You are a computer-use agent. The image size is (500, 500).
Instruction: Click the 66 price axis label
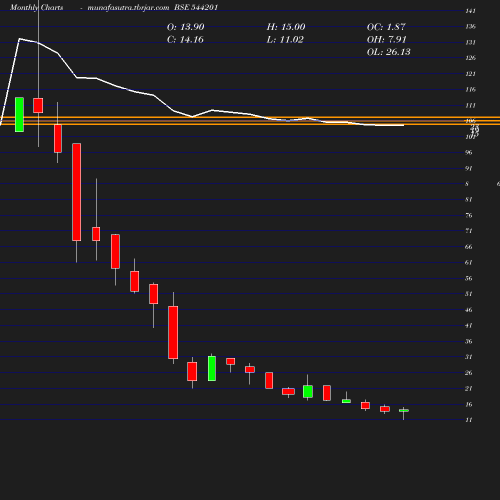[469, 247]
